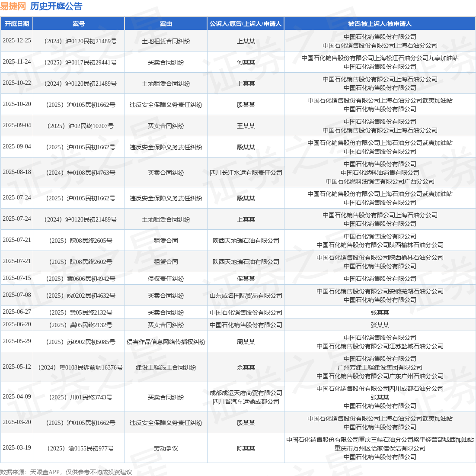This screenshot has height=476, width=476.
Task: Click defendant 重庆市万州区怡家佳保洁有限公司
Action: tap(380, 448)
